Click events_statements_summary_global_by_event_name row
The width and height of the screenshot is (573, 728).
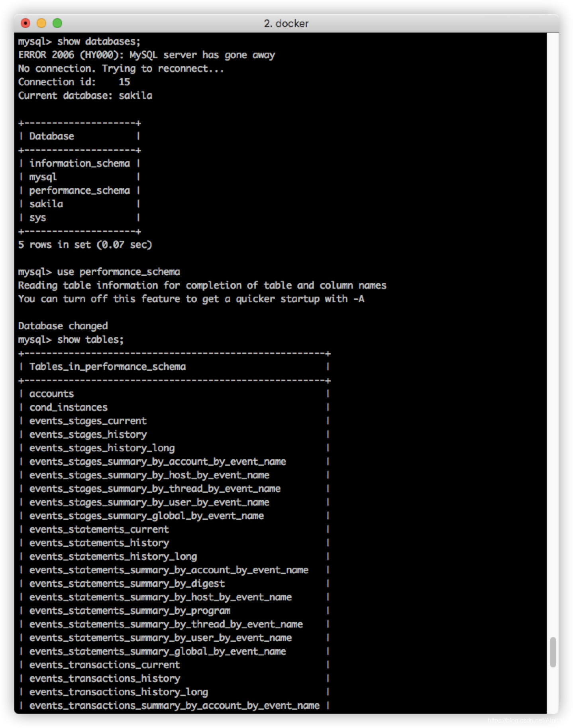coord(175,651)
